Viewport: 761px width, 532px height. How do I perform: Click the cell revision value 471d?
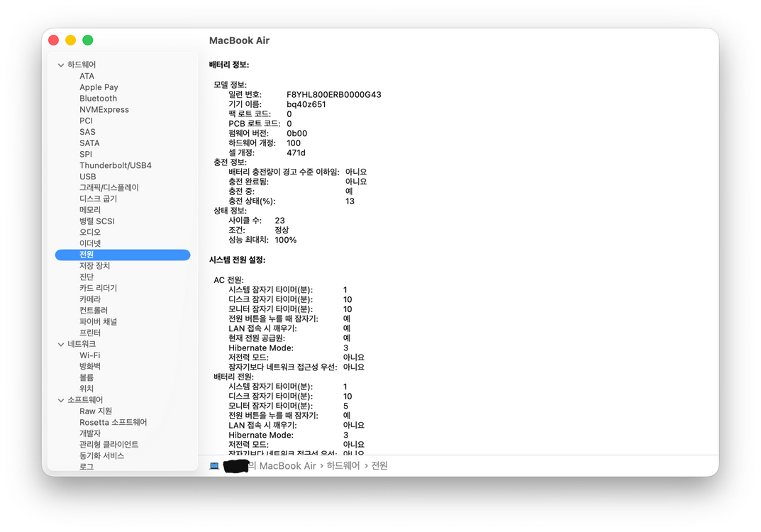pos(296,153)
